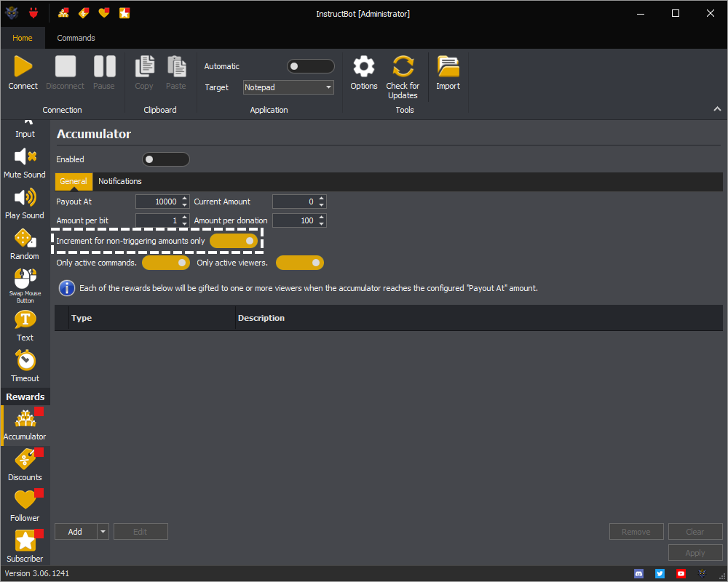Click the Apply button
The image size is (728, 582).
(695, 553)
